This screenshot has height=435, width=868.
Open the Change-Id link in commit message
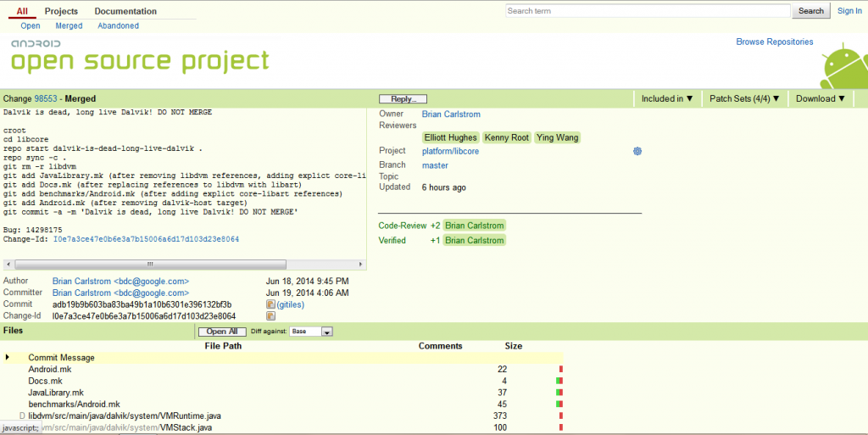point(146,239)
